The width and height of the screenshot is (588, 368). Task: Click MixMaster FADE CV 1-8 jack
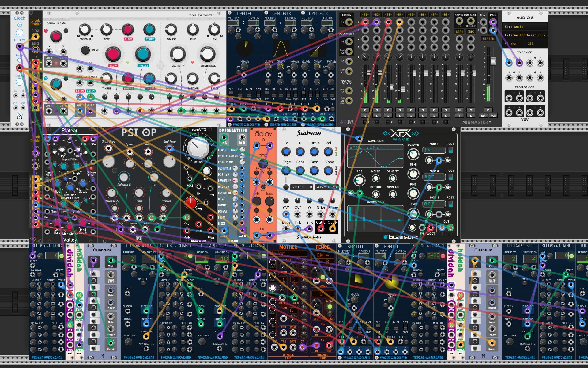(x=349, y=22)
